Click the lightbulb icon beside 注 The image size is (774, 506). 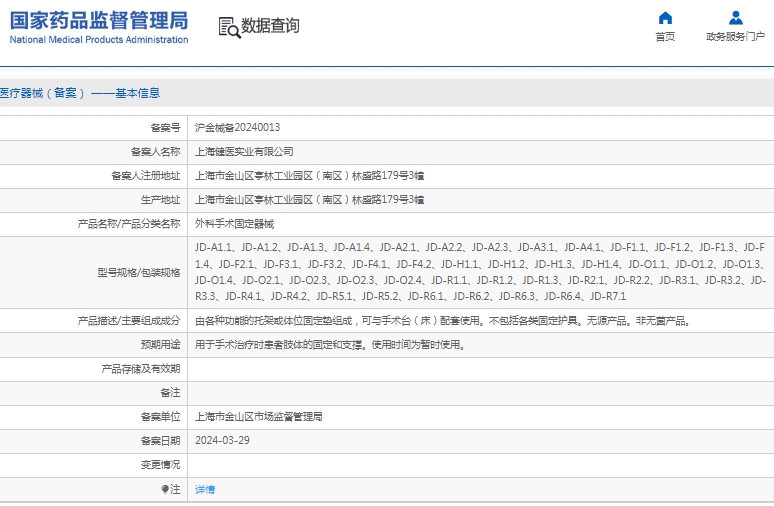165,489
